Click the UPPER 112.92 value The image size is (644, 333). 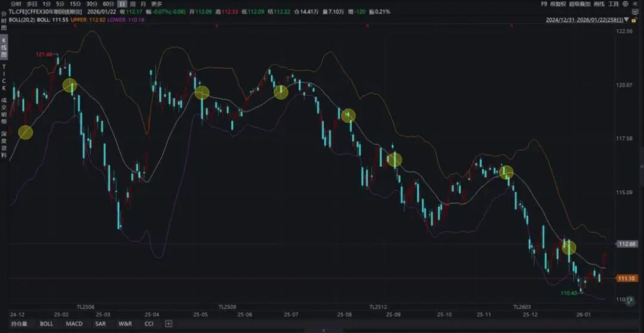88,19
